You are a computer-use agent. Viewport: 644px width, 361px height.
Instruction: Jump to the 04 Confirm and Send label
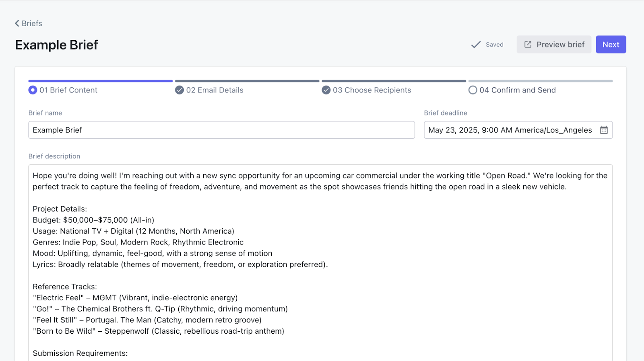coord(517,90)
